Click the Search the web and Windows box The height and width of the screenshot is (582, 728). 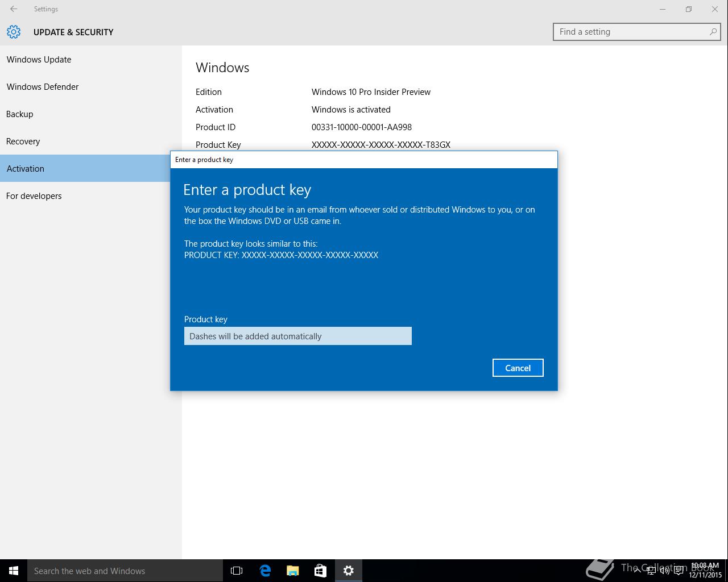pyautogui.click(x=125, y=571)
